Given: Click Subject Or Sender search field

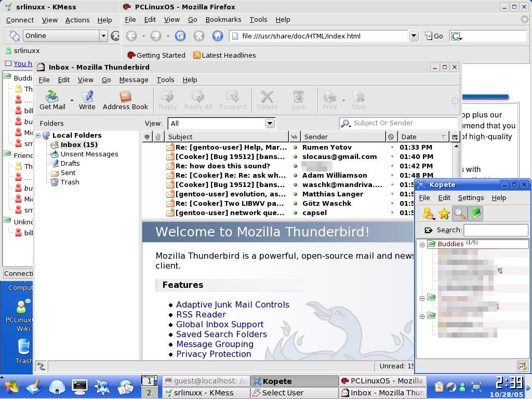Looking at the screenshot, I should tap(398, 123).
